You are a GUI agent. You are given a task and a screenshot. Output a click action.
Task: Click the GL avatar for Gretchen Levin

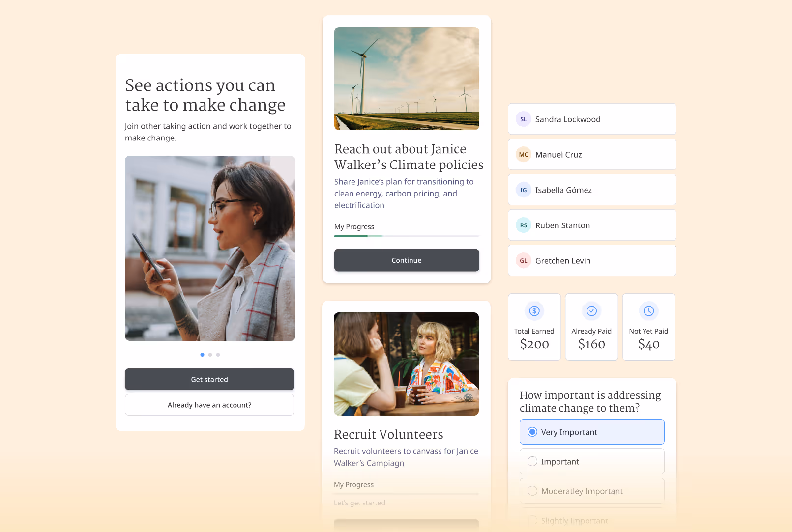524,261
